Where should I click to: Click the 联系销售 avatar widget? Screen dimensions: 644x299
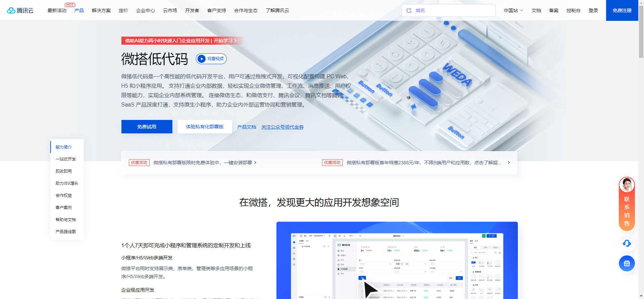pyautogui.click(x=627, y=204)
